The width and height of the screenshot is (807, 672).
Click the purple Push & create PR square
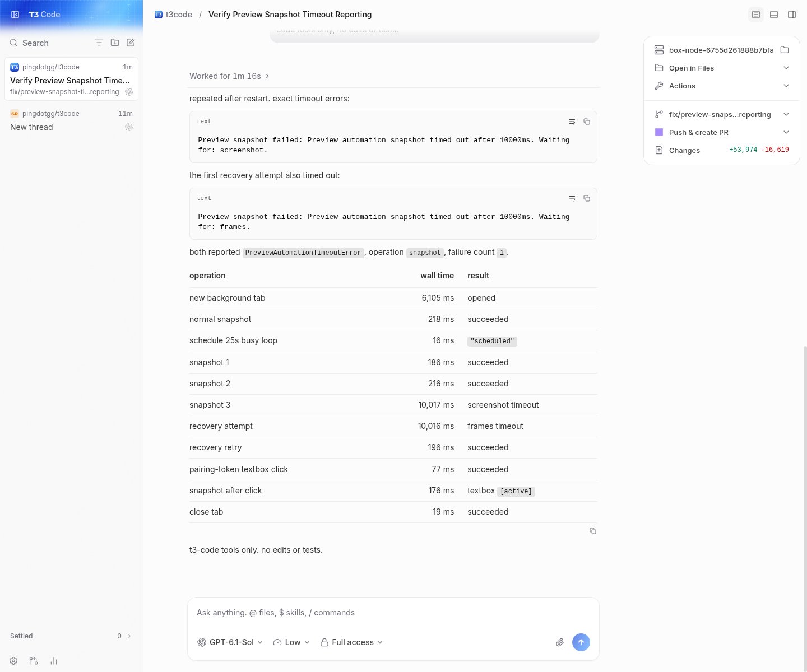click(659, 132)
